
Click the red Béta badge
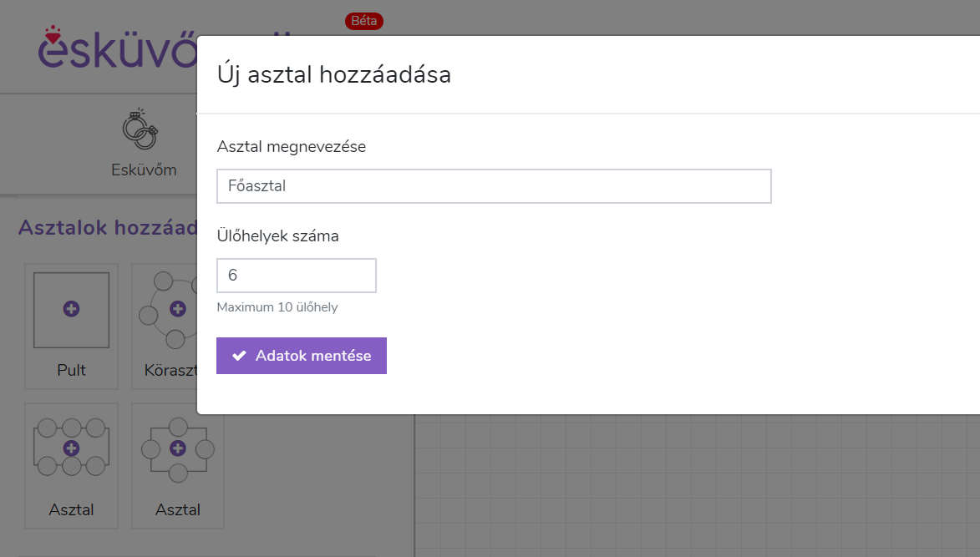point(363,21)
